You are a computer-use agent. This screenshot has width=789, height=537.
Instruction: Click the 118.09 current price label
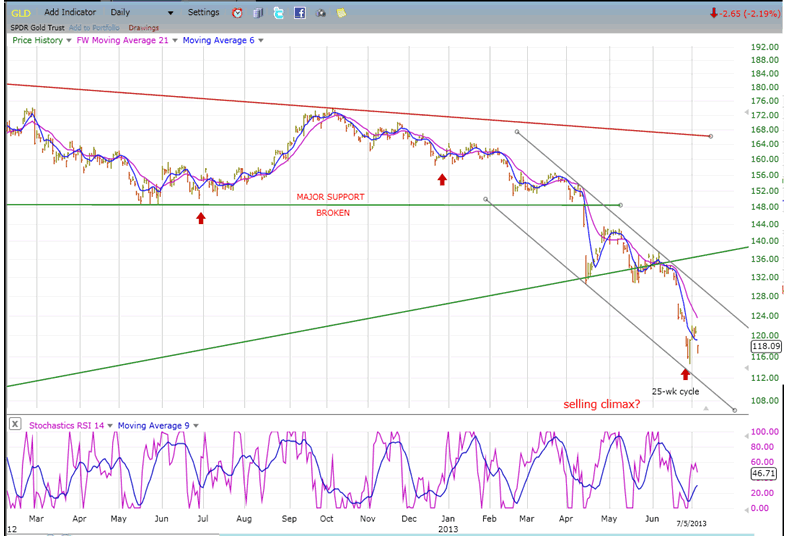tap(765, 347)
